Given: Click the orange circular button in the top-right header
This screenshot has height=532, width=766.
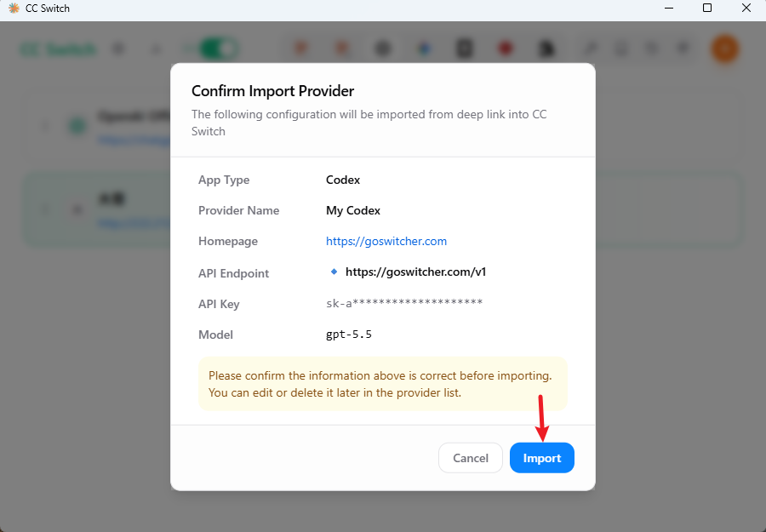Looking at the screenshot, I should pyautogui.click(x=724, y=49).
